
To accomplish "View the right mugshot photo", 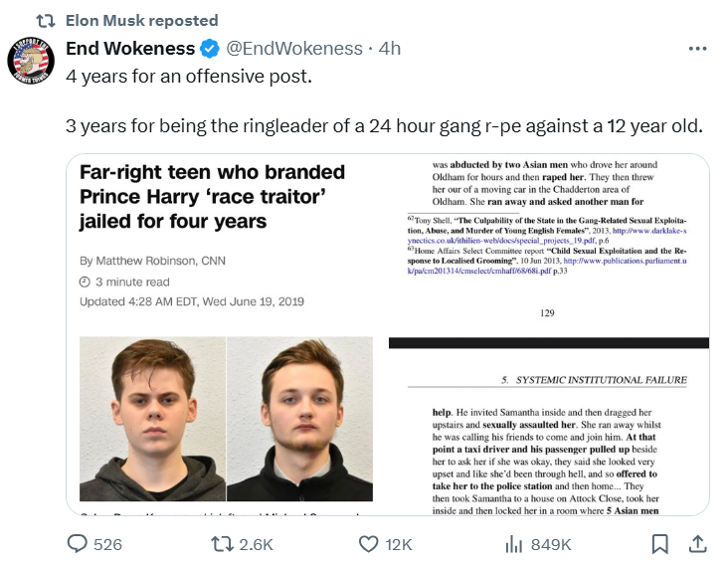I will [300, 419].
